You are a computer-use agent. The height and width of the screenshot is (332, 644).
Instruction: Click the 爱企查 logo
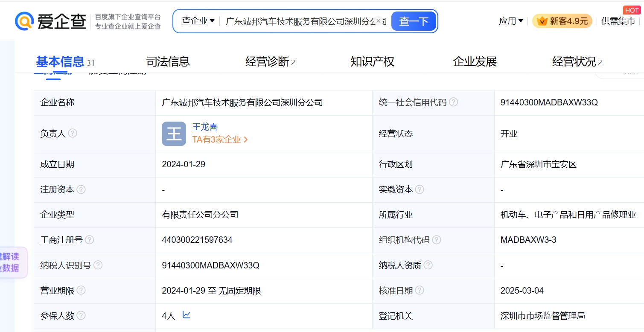pos(50,21)
